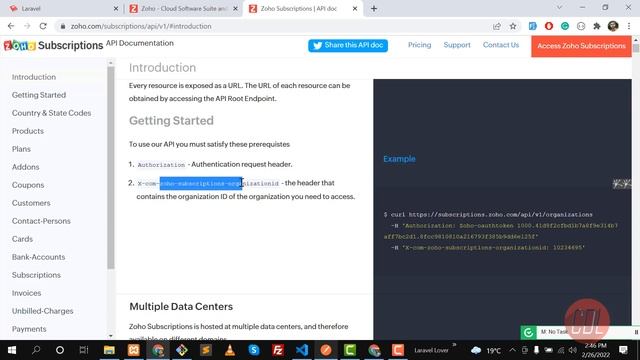Reload the current page
This screenshot has height=360, width=640.
[43, 26]
